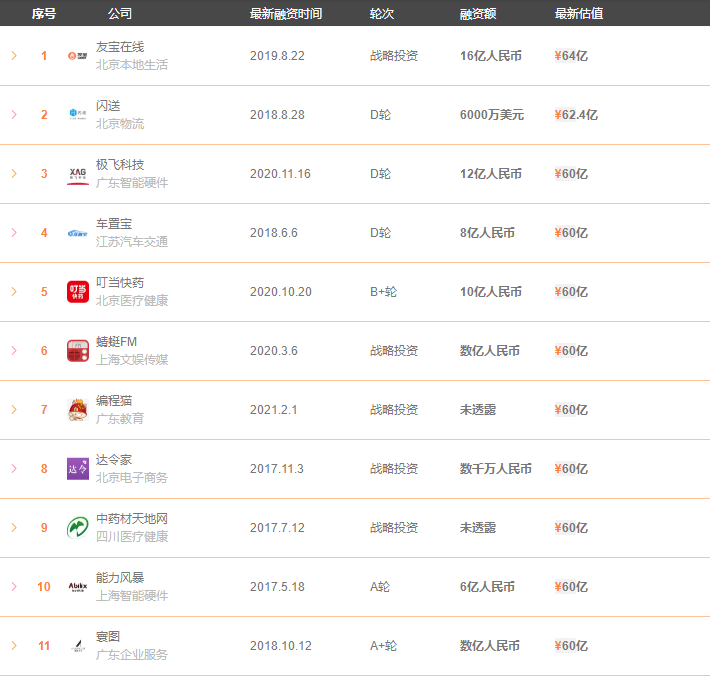Open the 寰图 company name link
Screen dimensions: 710x677
pos(108,637)
